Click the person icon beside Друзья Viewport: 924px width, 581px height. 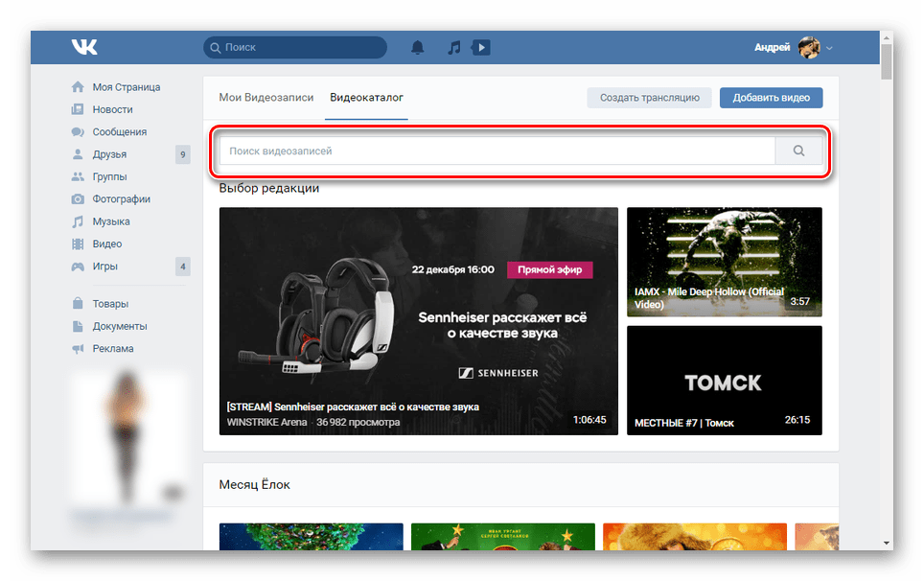pyautogui.click(x=78, y=154)
